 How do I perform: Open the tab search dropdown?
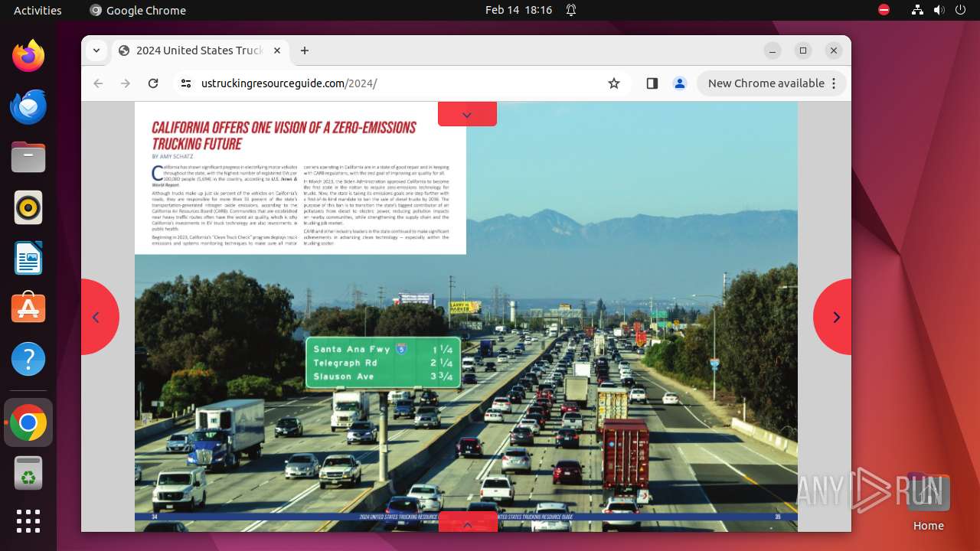coord(96,51)
